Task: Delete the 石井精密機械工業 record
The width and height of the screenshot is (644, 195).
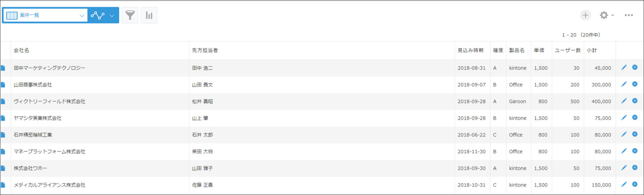Action: tap(635, 134)
